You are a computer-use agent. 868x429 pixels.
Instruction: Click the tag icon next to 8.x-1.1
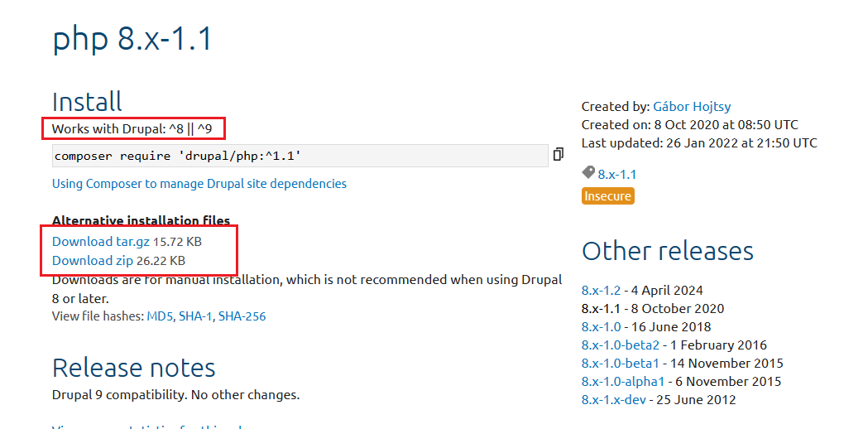point(588,173)
